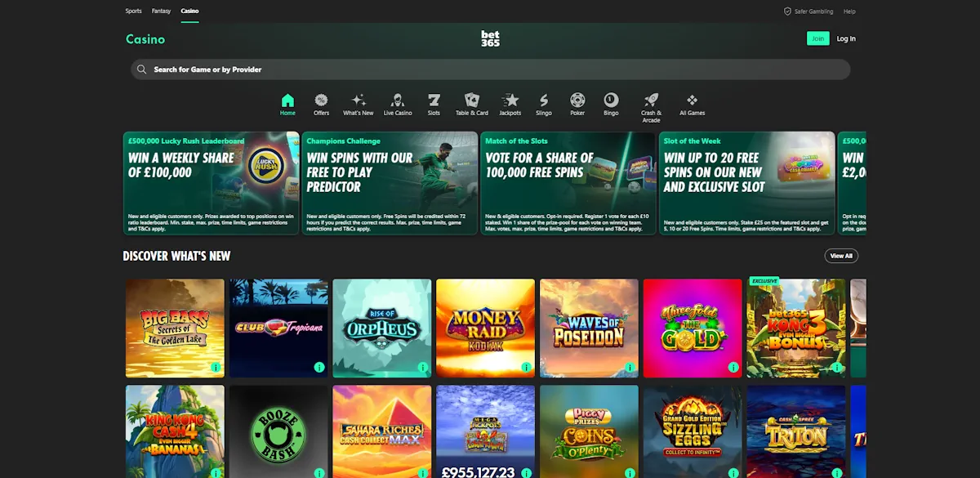
Task: Open the Safer Gambling link
Action: [x=813, y=11]
